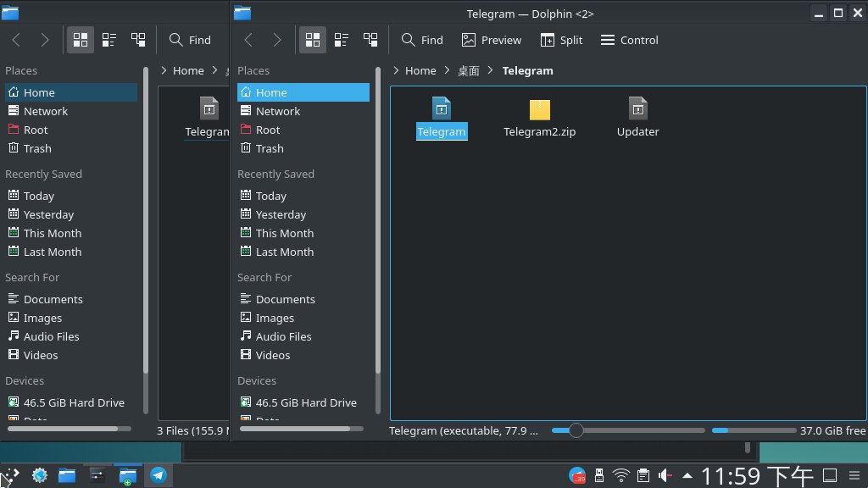The image size is (868, 488).
Task: Search for Videos in front window sidebar
Action: pyautogui.click(x=303, y=356)
